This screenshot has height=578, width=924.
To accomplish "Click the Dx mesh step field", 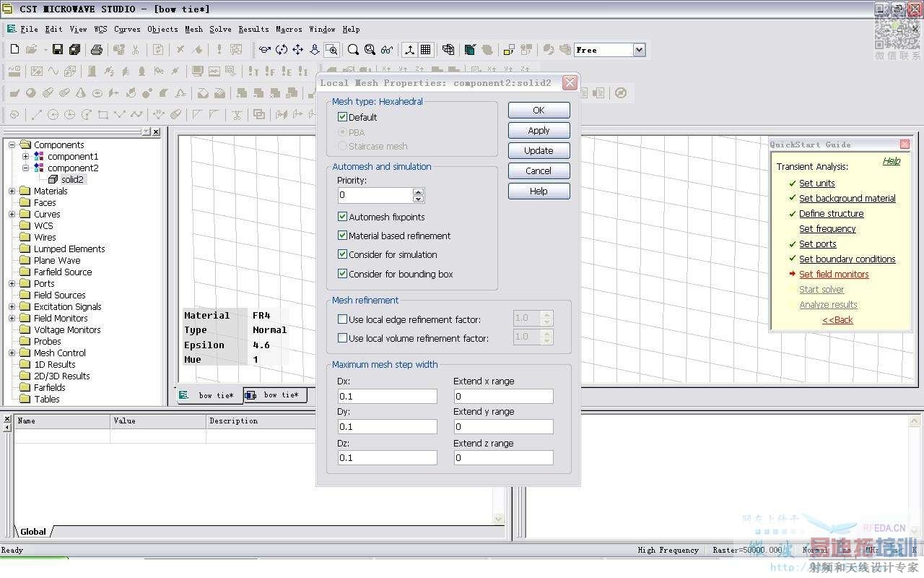I will (x=388, y=396).
